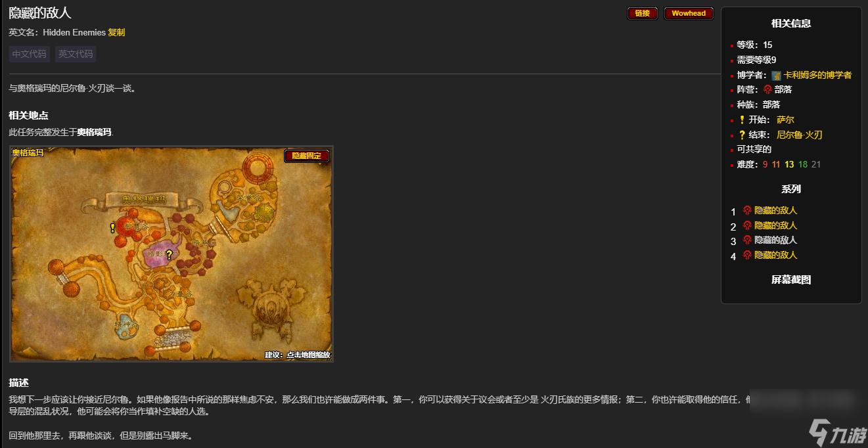The height and width of the screenshot is (448, 868).
Task: Click Horde icon of series quest 1
Action: (747, 210)
